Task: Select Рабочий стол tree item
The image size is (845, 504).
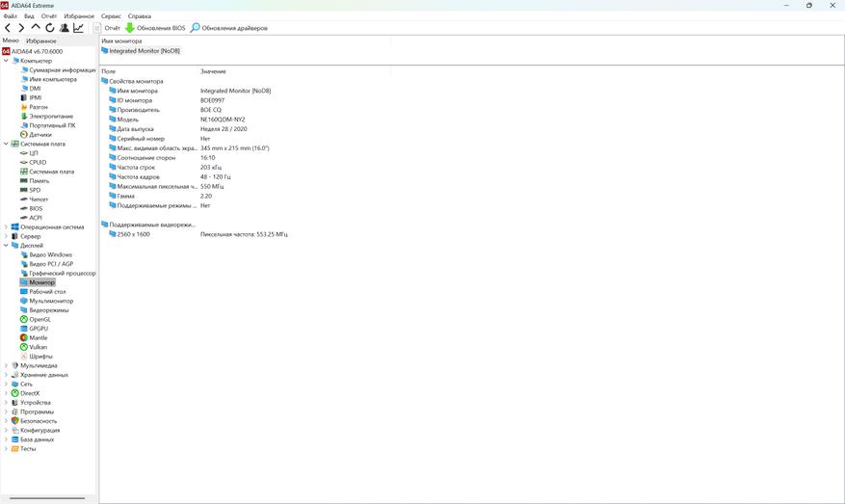Action: point(43,292)
